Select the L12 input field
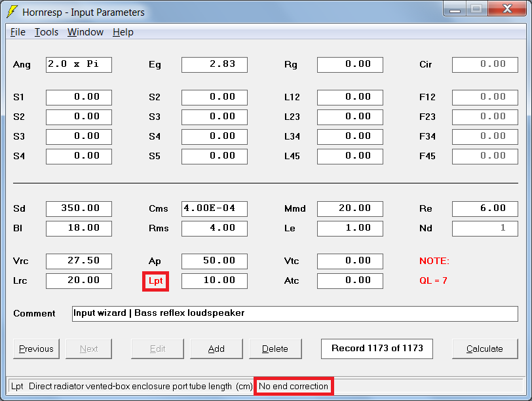Image resolution: width=532 pixels, height=401 pixels. 350,98
